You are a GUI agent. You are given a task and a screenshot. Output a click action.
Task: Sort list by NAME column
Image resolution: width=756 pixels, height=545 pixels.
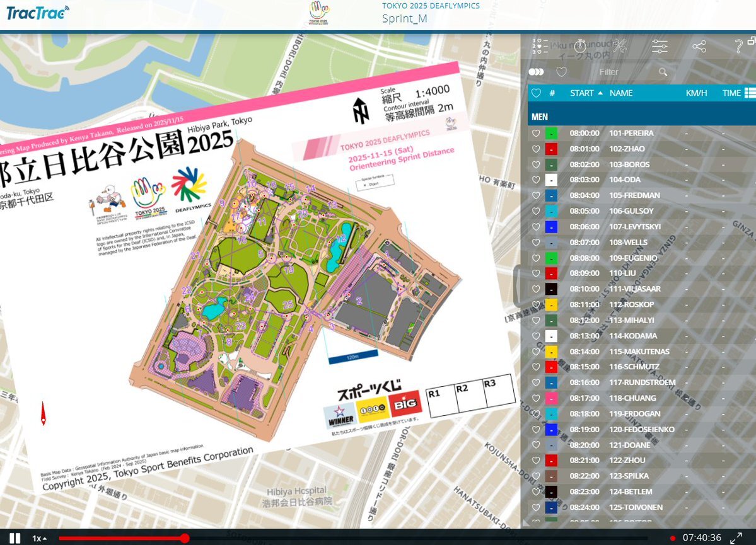pos(621,93)
